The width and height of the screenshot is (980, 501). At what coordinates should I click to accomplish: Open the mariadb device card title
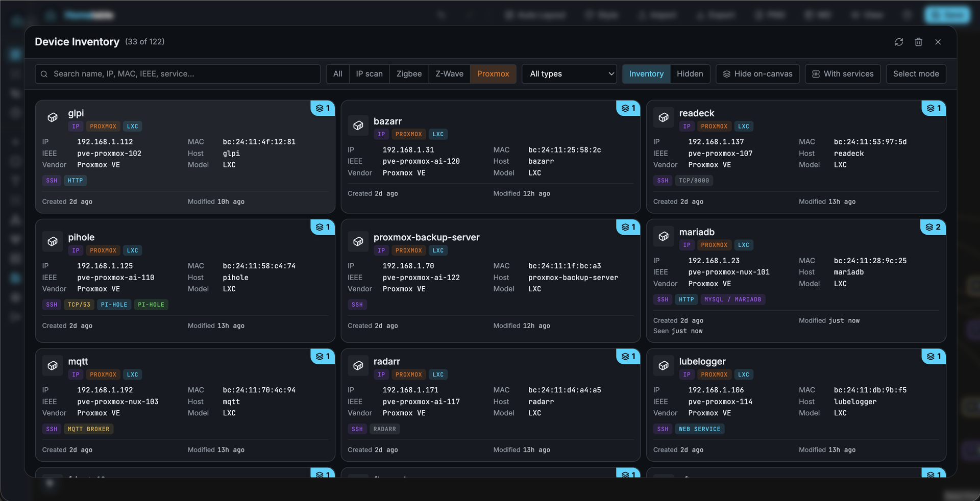(x=697, y=232)
